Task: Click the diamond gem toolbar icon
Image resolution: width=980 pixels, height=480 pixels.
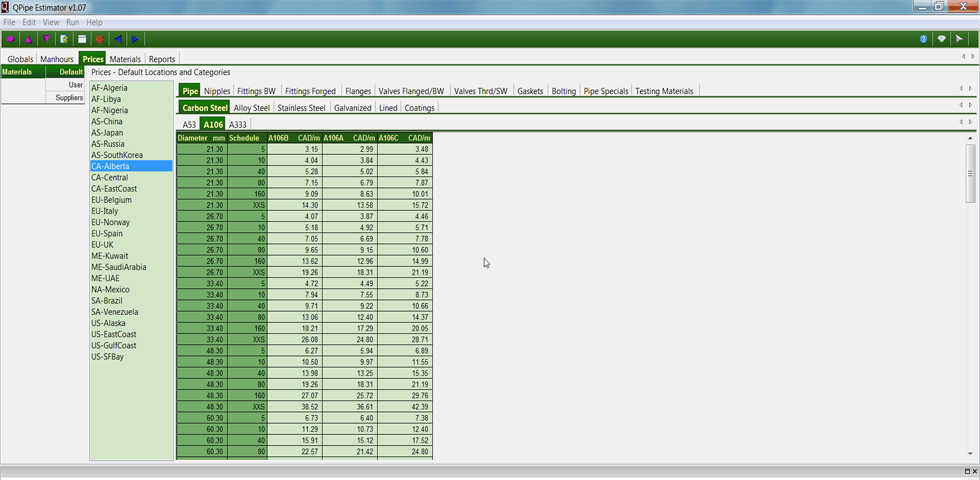Action: pyautogui.click(x=941, y=39)
